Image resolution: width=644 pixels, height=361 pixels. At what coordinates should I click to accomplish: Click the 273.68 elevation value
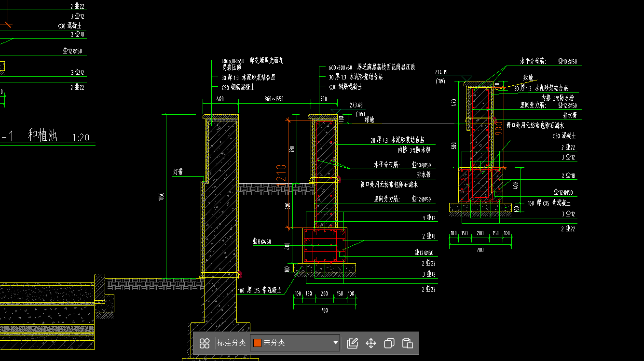356,105
